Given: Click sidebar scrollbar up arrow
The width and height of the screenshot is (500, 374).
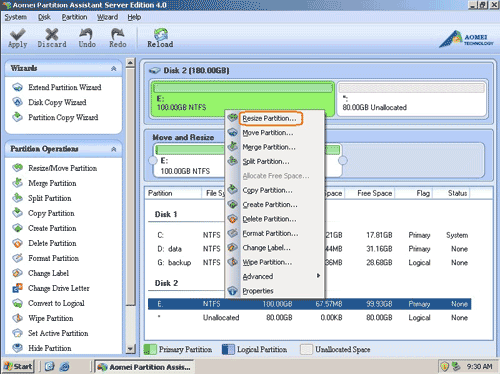Looking at the screenshot, I should tap(130, 62).
